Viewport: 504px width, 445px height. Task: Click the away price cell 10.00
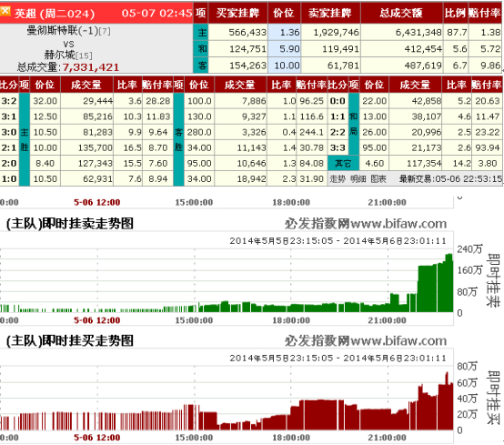(285, 66)
